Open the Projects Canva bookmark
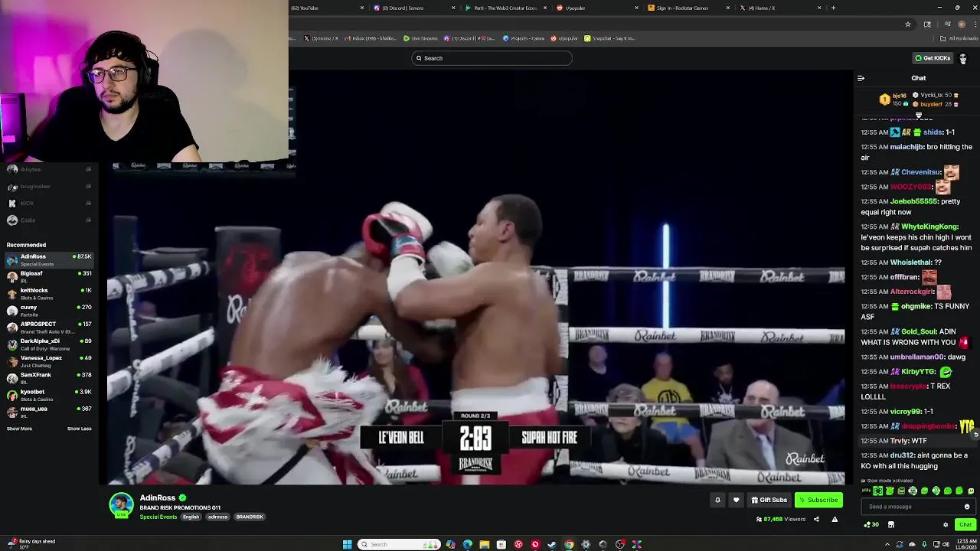 point(524,38)
